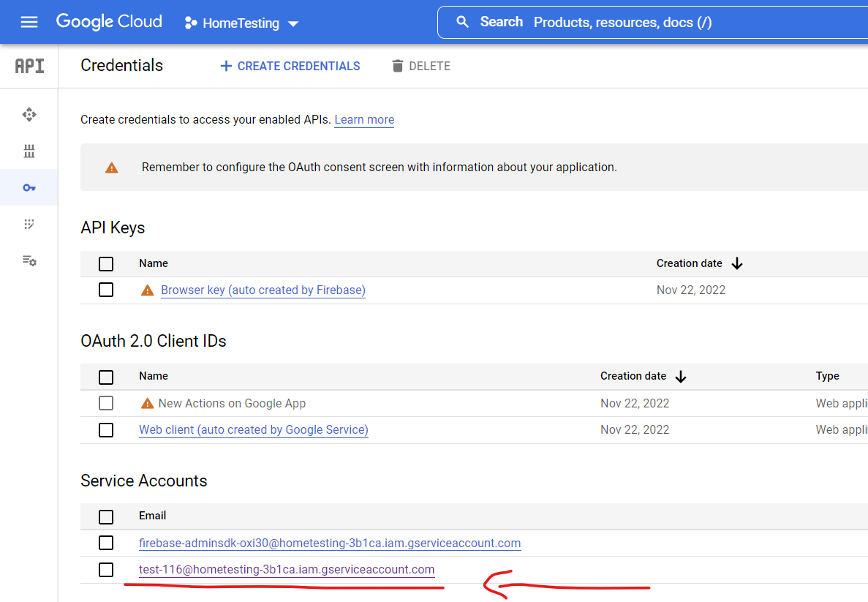The height and width of the screenshot is (602, 868).
Task: Open test-116@hometesting service account link
Action: point(287,569)
